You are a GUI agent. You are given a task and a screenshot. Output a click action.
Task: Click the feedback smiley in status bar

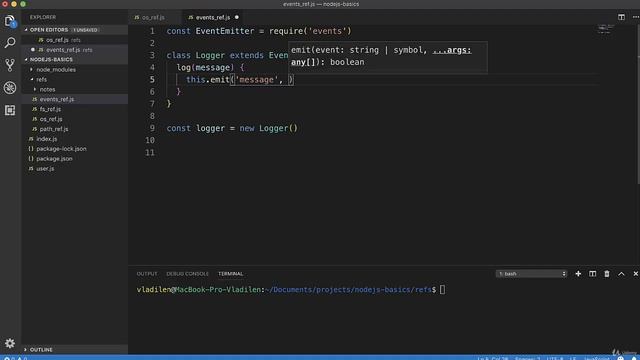[621, 358]
